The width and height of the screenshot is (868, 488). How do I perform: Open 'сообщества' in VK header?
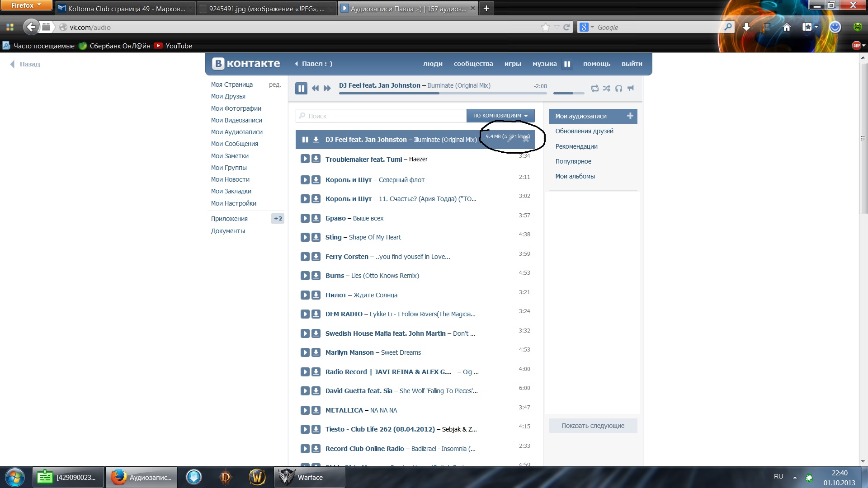[473, 64]
